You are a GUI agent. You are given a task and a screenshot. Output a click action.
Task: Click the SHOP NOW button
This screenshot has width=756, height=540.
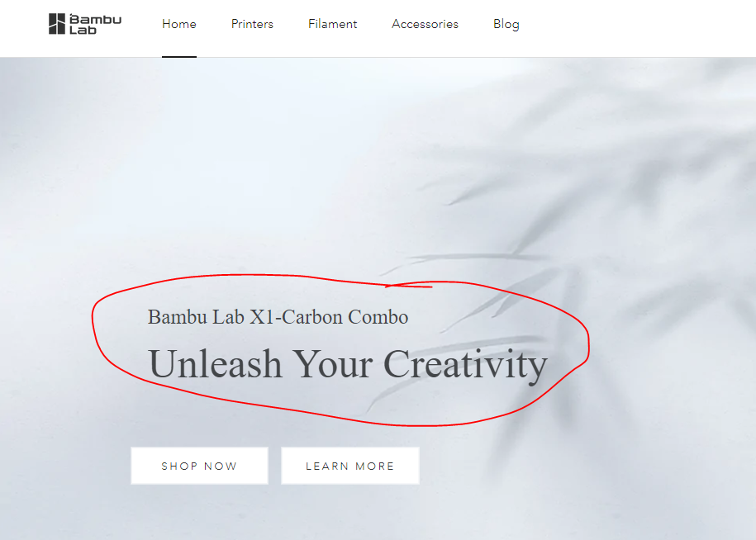(x=199, y=466)
